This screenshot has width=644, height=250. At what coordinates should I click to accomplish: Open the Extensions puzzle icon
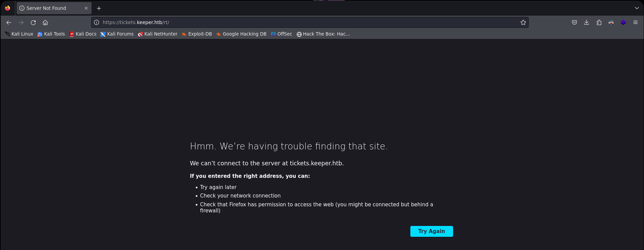[599, 22]
